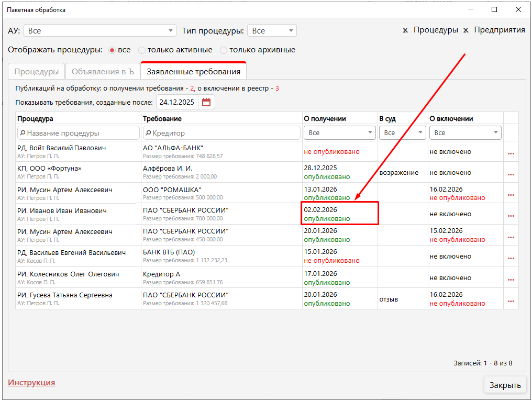Select the 'все' radio button
Viewport: 532px width, 401px height.
click(112, 50)
